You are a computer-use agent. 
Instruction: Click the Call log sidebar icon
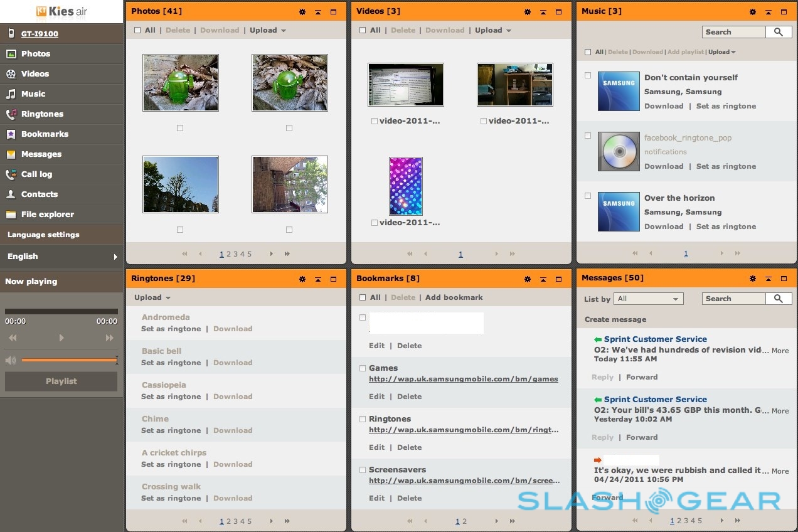tap(11, 174)
